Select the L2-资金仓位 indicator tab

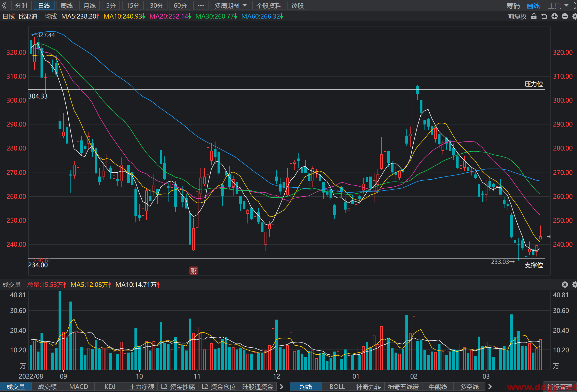pos(219,387)
